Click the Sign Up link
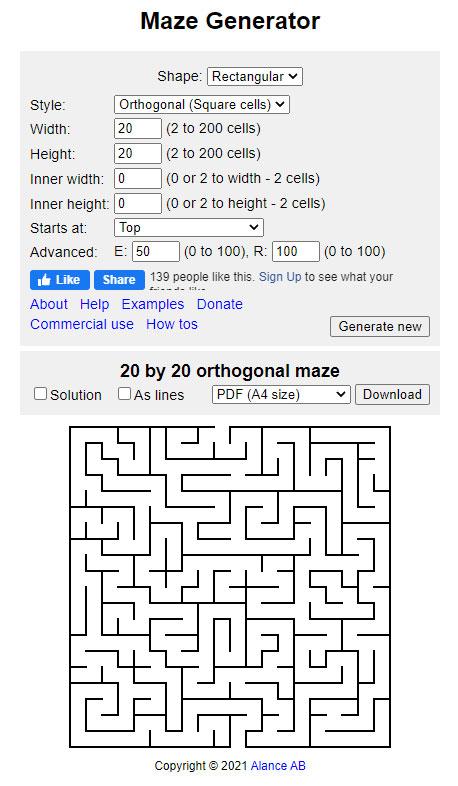 [280, 277]
